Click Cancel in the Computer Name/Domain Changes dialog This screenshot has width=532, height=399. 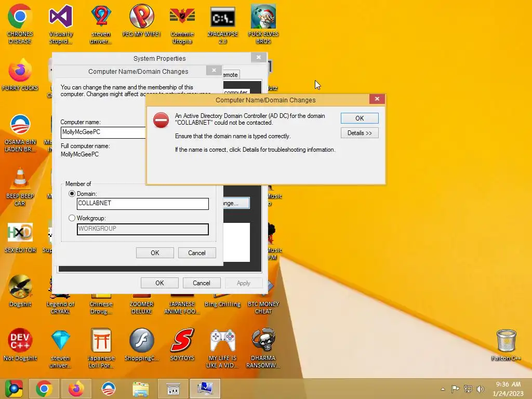(197, 253)
